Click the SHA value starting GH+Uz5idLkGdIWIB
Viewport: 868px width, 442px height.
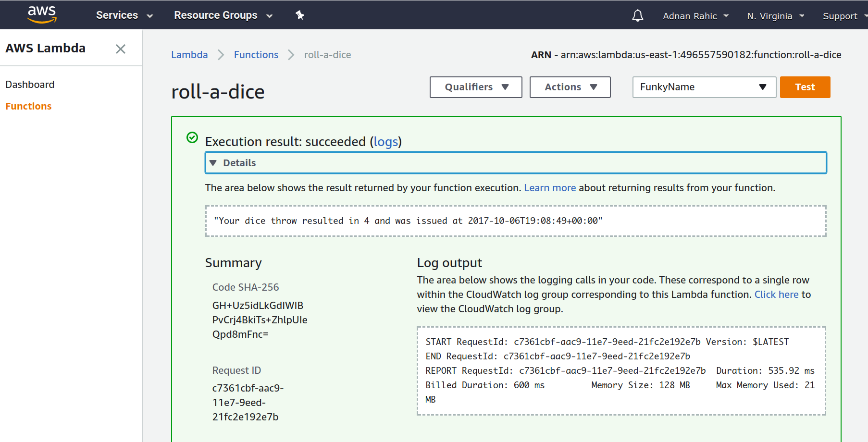point(260,320)
